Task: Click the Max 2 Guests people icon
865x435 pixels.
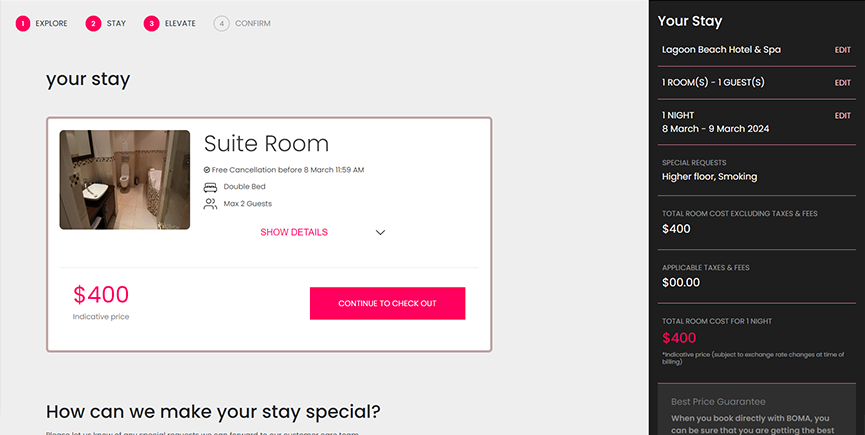Action: pos(210,204)
